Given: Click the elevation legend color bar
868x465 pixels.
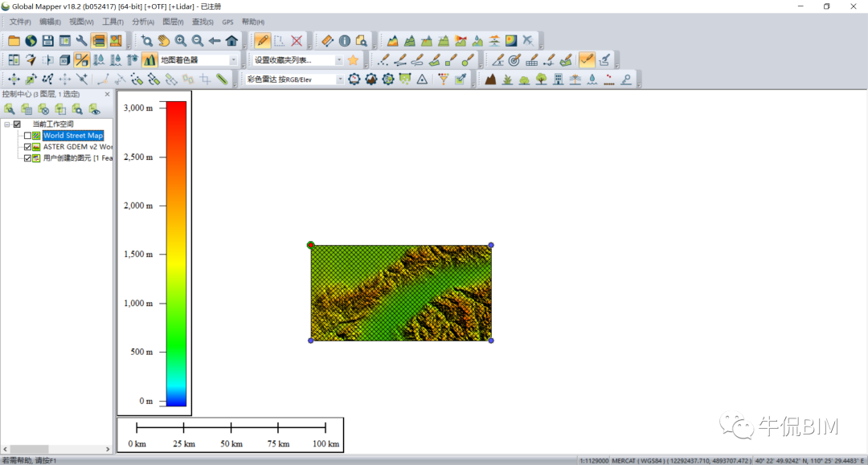Looking at the screenshot, I should [x=177, y=254].
